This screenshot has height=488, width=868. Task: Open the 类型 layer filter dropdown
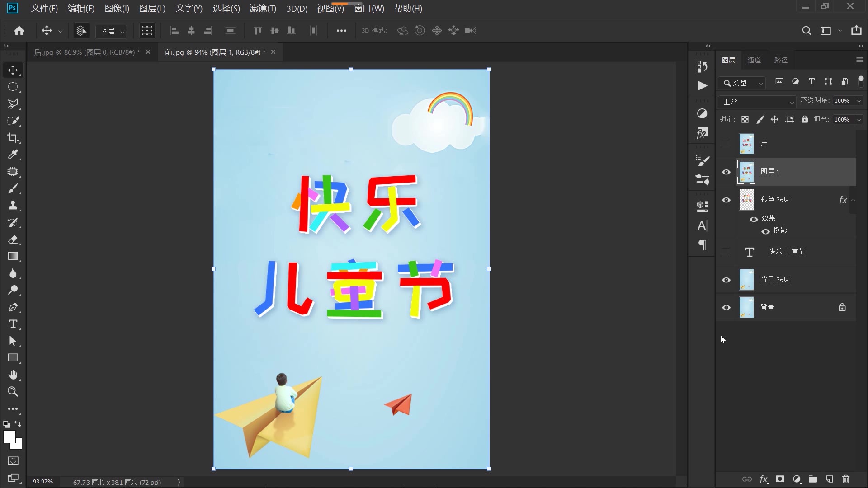coord(742,83)
